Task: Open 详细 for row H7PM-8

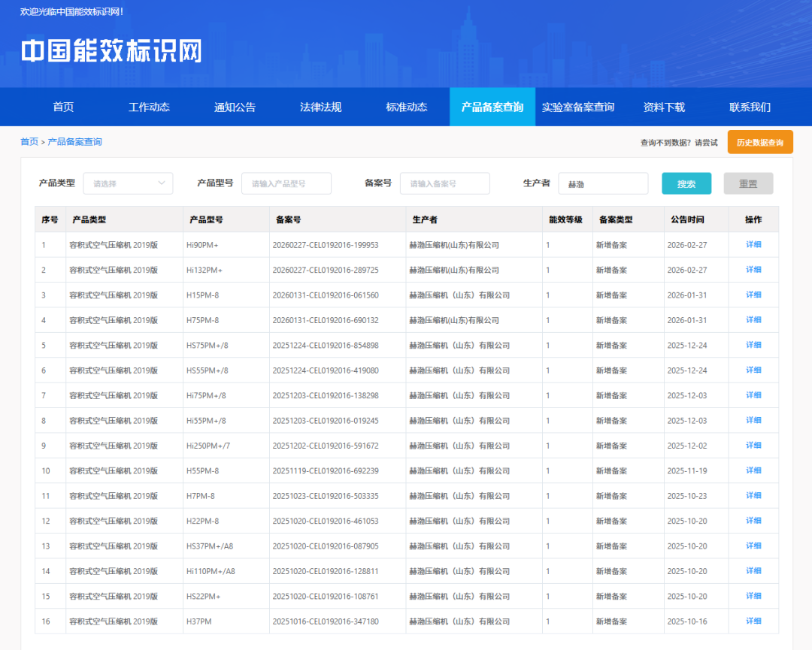Action: tap(753, 495)
